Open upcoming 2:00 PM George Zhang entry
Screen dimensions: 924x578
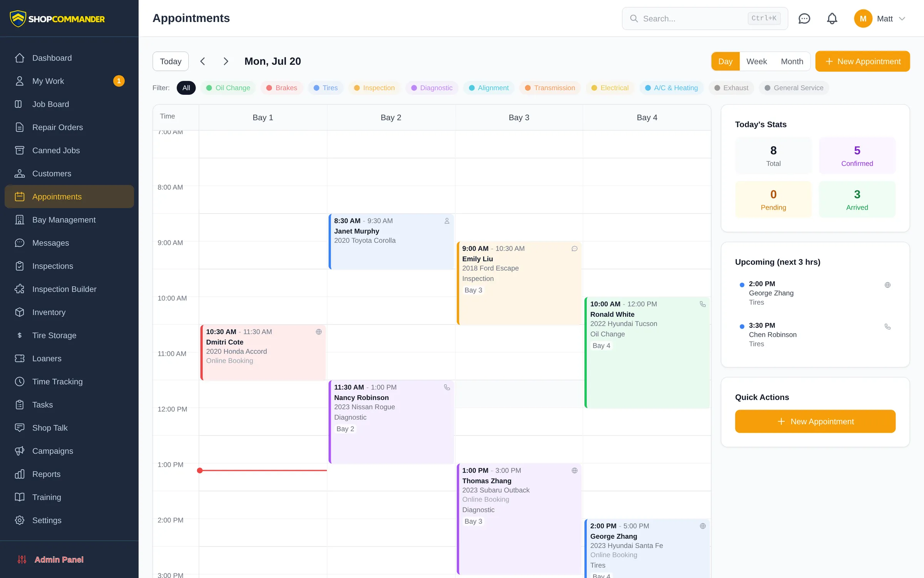815,293
